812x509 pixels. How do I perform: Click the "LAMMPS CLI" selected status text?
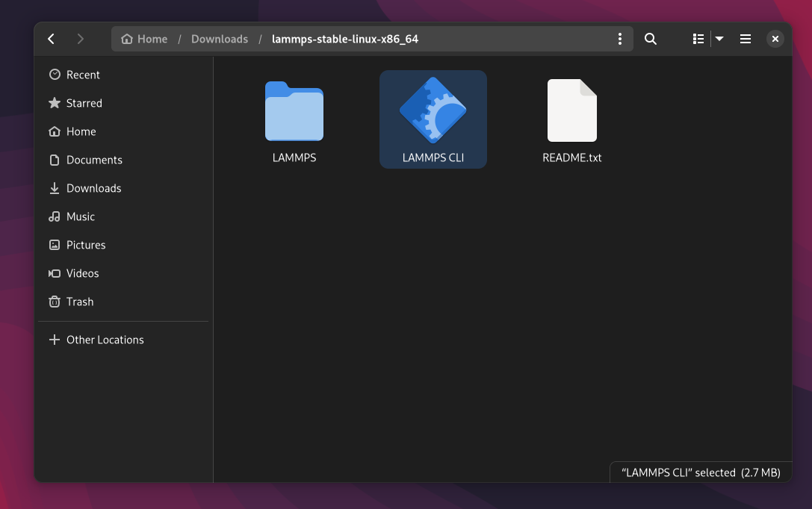701,472
